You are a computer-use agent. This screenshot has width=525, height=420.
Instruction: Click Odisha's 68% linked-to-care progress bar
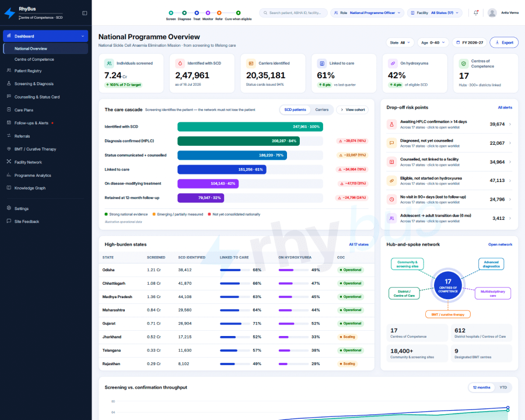235,270
